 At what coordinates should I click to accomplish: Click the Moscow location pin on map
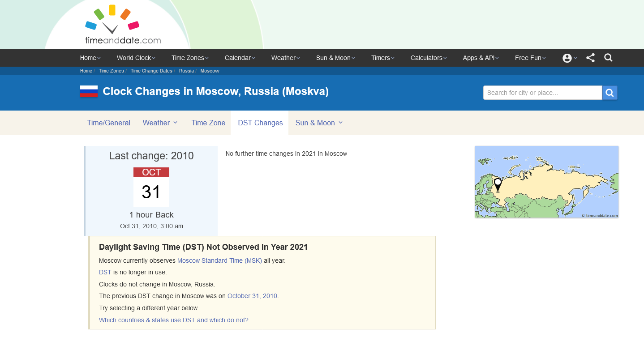[498, 185]
